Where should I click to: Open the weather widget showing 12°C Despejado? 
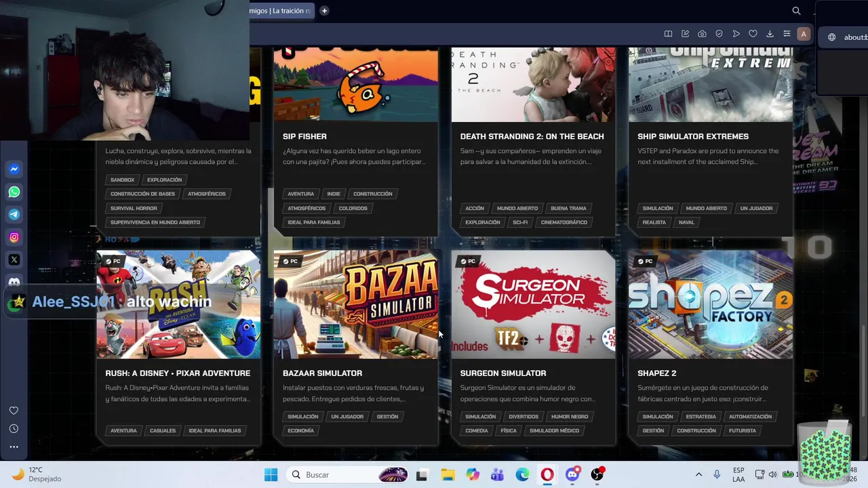(37, 474)
